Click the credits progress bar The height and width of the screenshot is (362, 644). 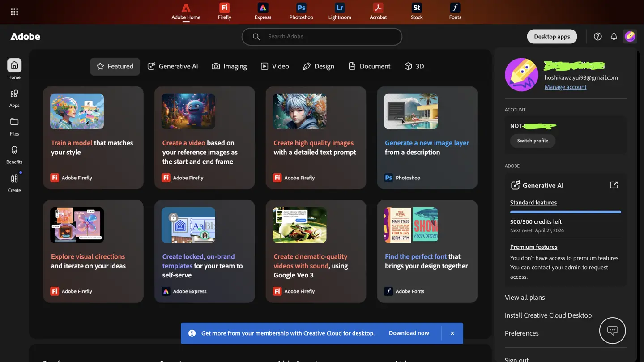pyautogui.click(x=565, y=212)
